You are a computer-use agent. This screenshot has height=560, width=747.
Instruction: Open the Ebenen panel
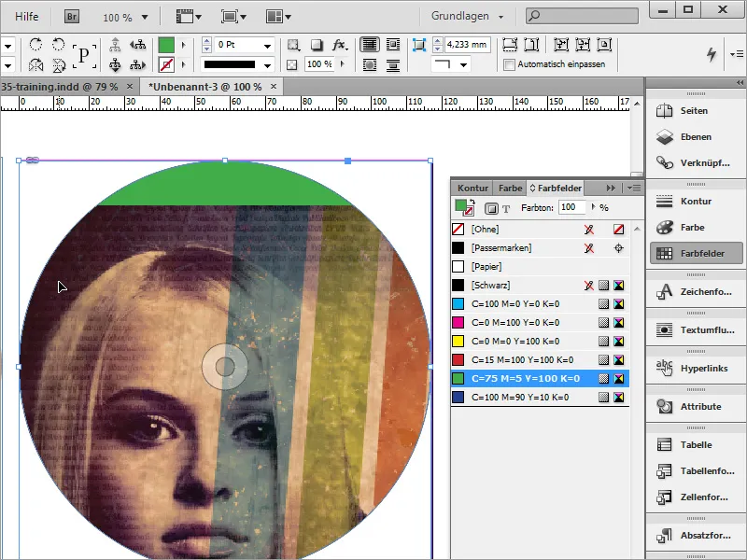695,136
